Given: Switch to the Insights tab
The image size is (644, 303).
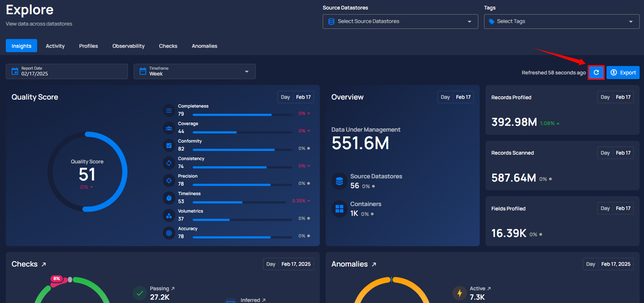Looking at the screenshot, I should (21, 46).
